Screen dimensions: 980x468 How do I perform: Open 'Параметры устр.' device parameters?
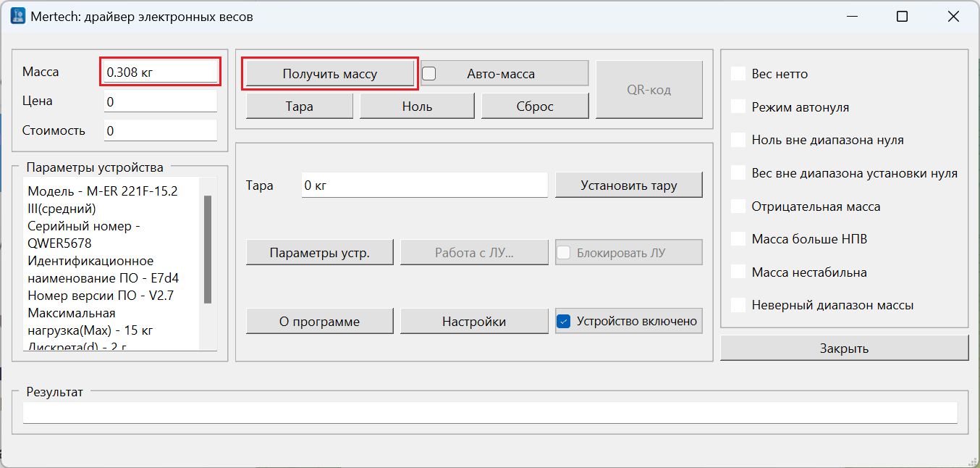coord(319,253)
